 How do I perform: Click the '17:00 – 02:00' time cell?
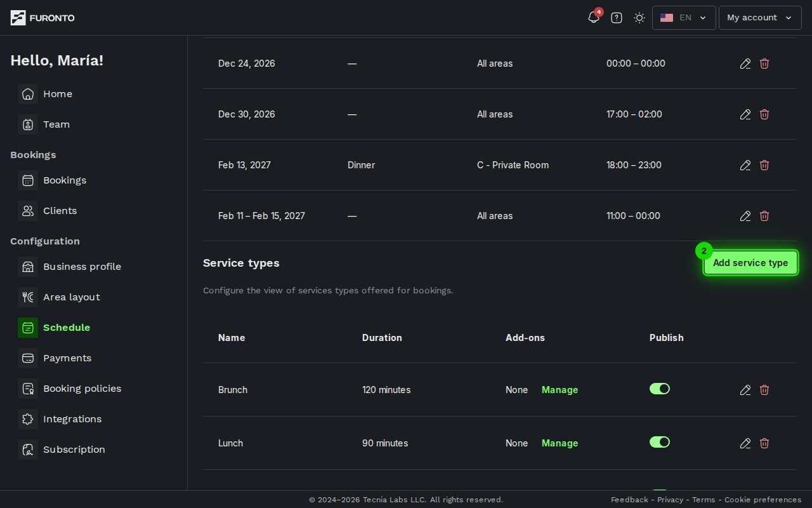pyautogui.click(x=634, y=114)
